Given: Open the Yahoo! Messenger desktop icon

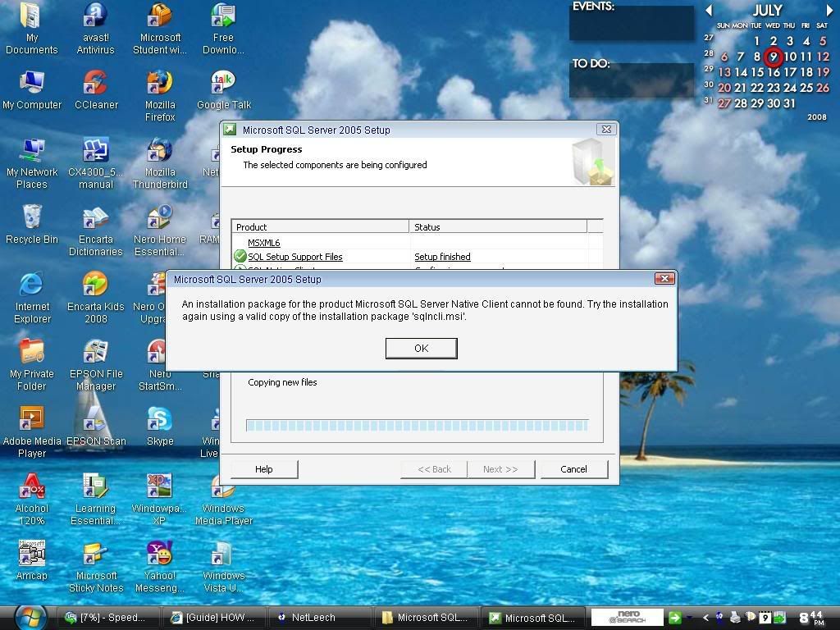Looking at the screenshot, I should (159, 555).
